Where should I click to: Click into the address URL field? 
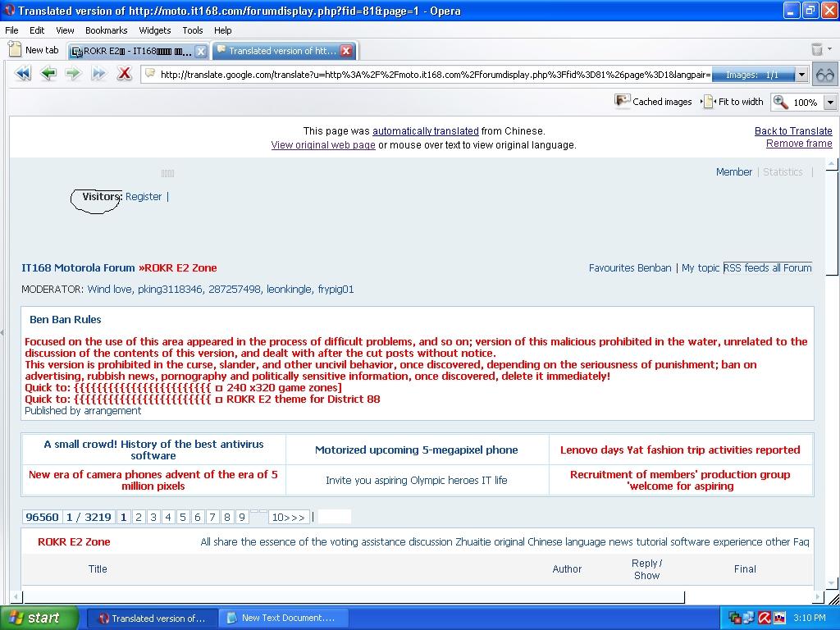[434, 75]
